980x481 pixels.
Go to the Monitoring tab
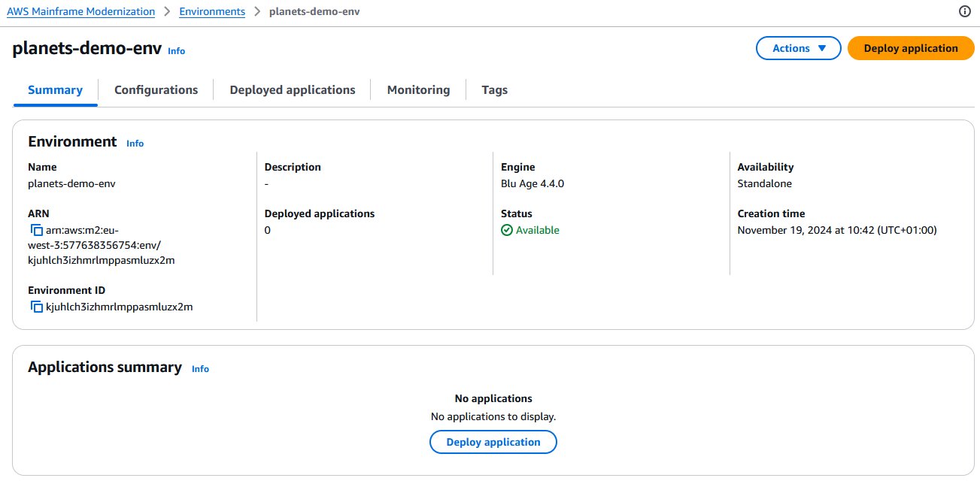pyautogui.click(x=418, y=90)
